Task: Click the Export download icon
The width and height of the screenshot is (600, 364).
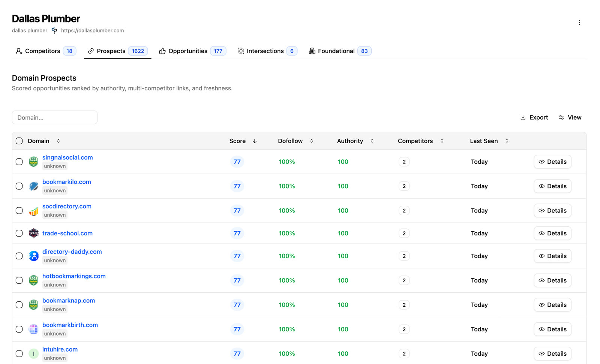Action: (x=523, y=117)
